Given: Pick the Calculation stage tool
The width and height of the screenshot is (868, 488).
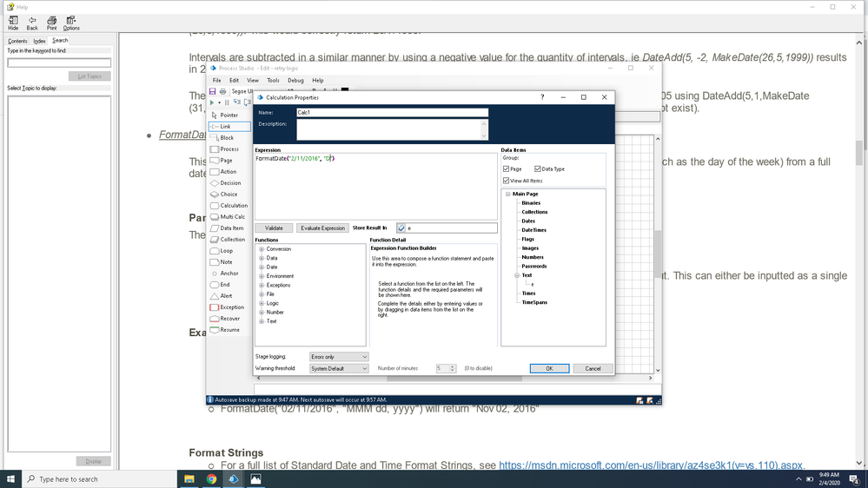Looking at the screenshot, I should (233, 206).
